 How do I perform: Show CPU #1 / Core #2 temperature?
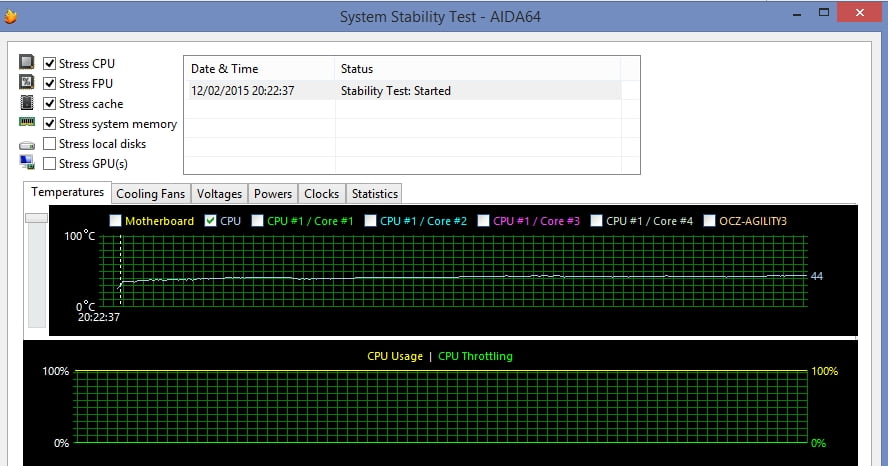click(x=370, y=220)
